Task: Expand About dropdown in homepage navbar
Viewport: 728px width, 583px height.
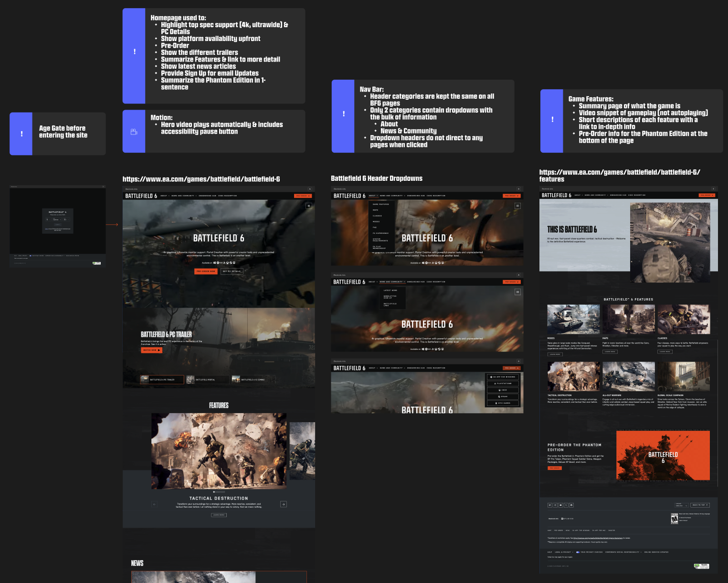Action: coord(164,196)
